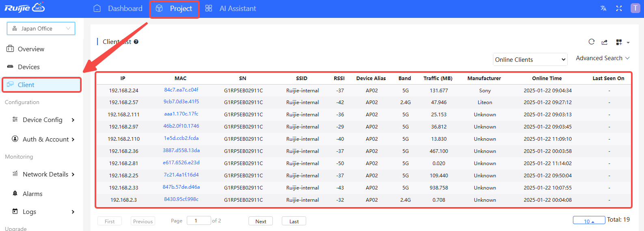Click the Client List help question icon

click(x=136, y=42)
